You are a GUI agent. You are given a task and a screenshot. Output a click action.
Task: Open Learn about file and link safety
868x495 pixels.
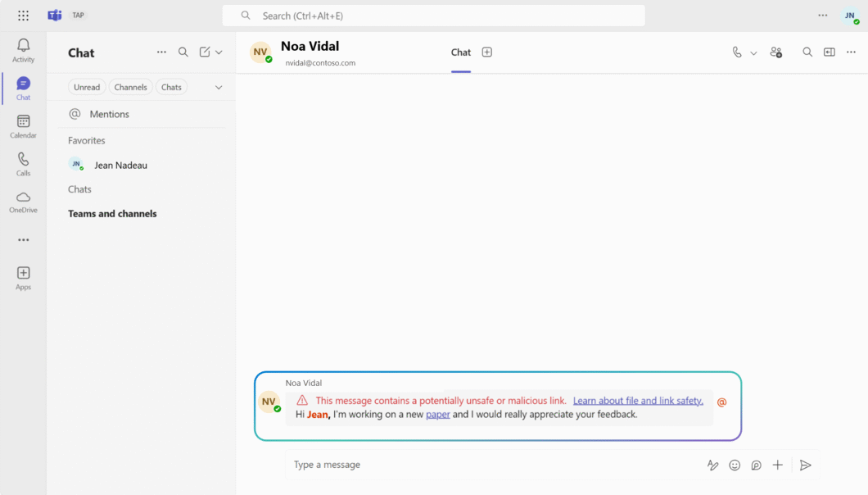pyautogui.click(x=638, y=401)
